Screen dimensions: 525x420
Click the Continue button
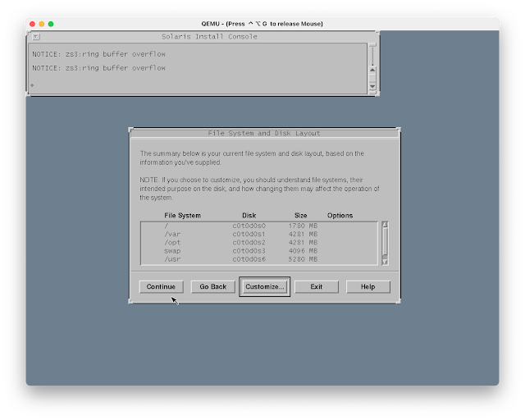click(161, 286)
